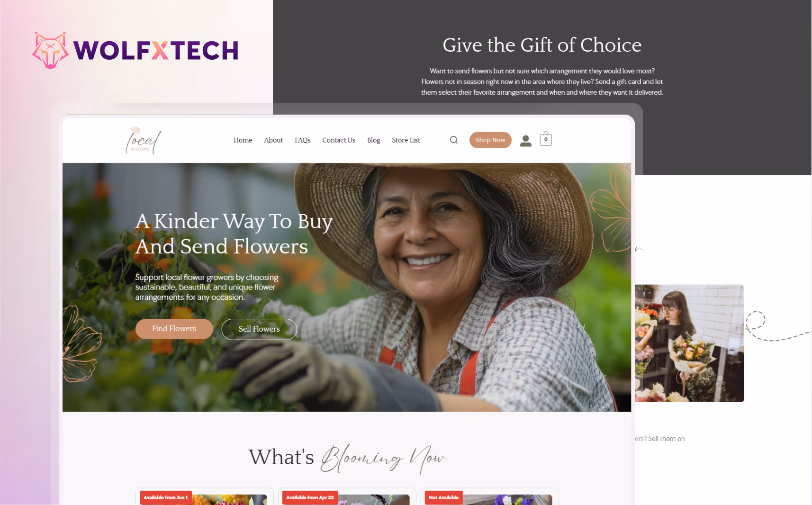This screenshot has height=505, width=812.
Task: Open the shopping bag cart icon
Action: click(546, 138)
